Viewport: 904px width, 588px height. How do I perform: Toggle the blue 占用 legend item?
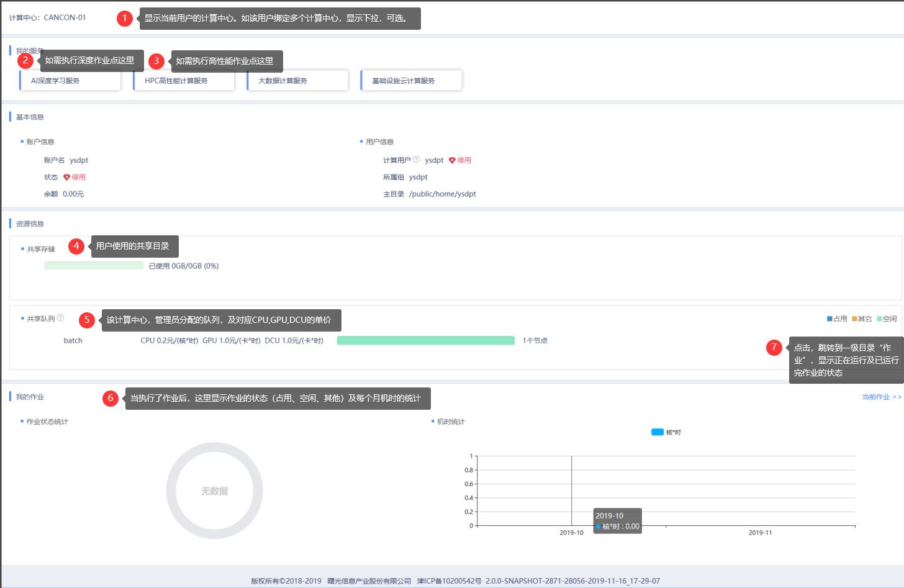[836, 319]
